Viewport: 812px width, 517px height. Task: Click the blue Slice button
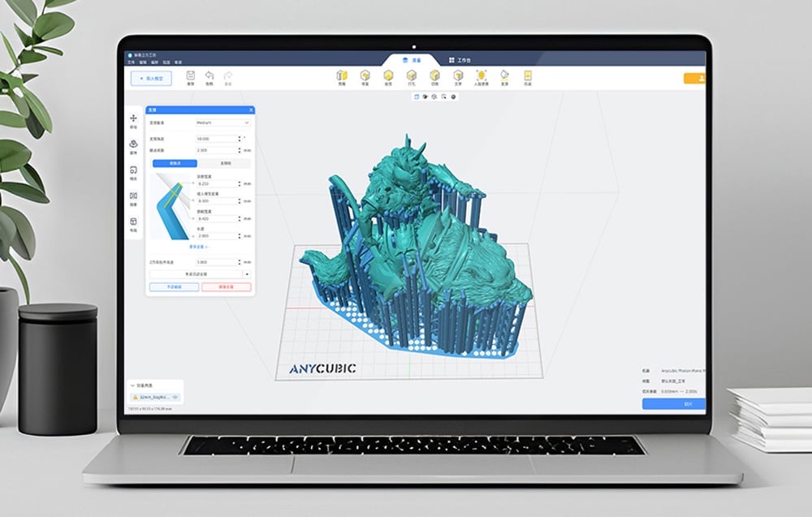click(673, 403)
